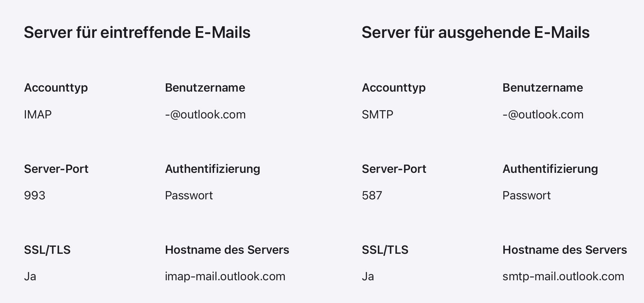Click 'Passwort' under incoming server Authentifizierung
644x303 pixels.
coord(189,196)
